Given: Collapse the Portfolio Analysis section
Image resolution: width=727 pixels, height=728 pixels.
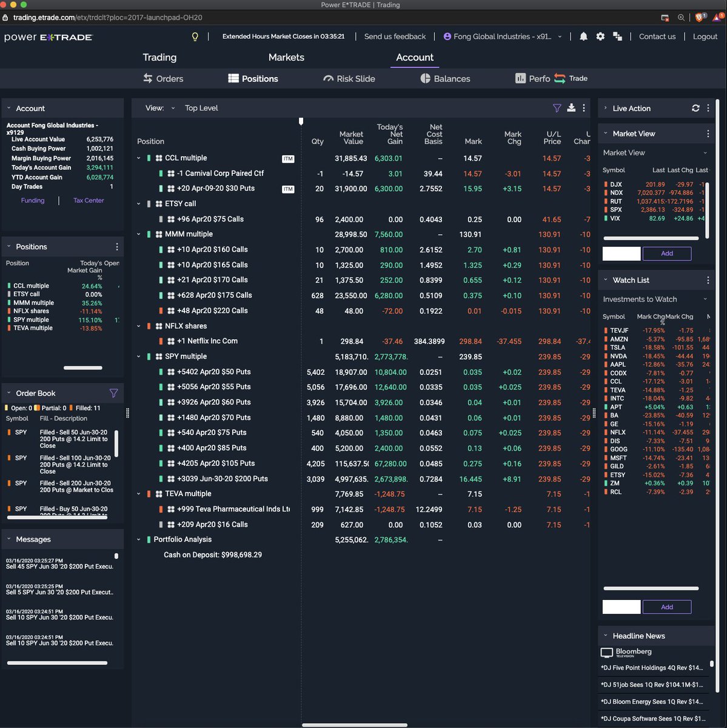Looking at the screenshot, I should pos(139,539).
